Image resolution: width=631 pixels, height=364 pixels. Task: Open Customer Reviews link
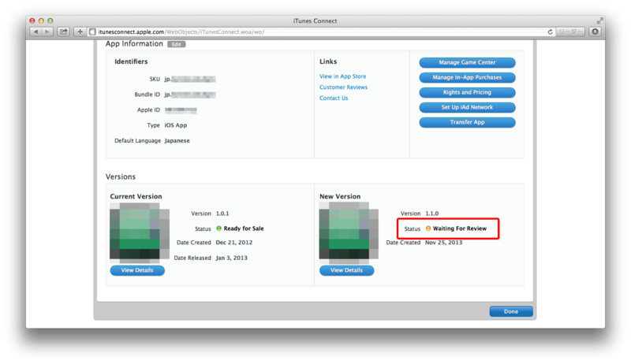pos(343,87)
